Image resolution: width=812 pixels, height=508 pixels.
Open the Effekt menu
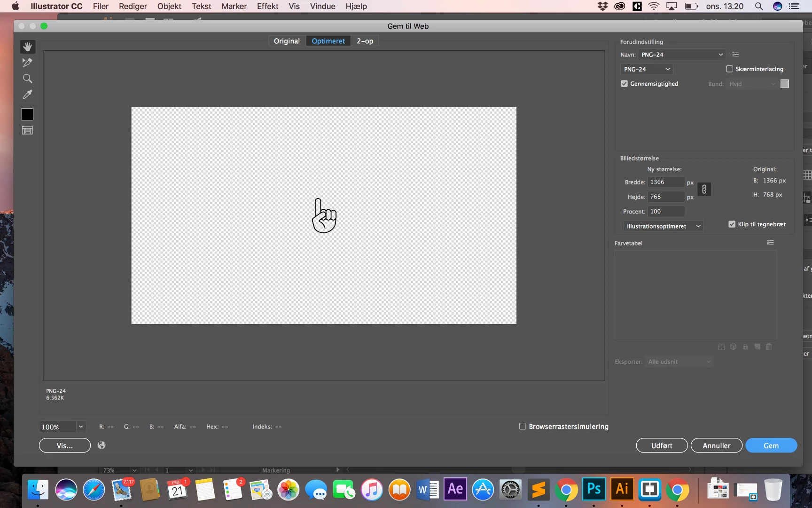click(x=267, y=6)
